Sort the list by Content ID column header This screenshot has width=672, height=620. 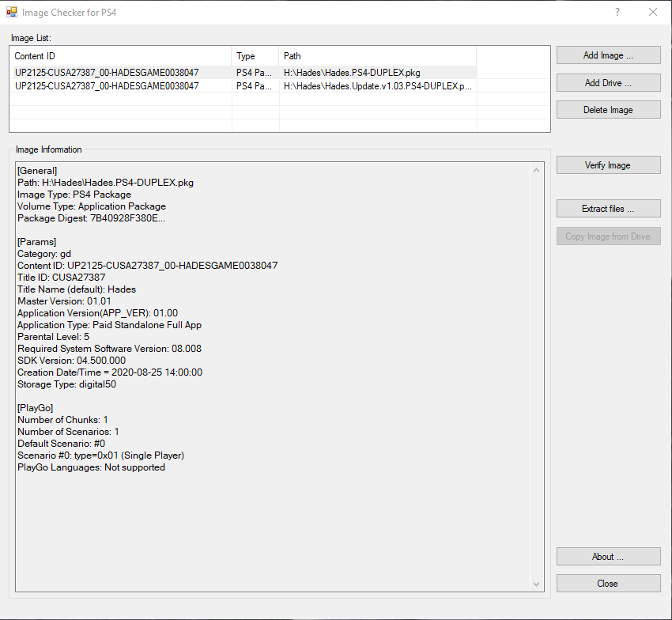[121, 55]
